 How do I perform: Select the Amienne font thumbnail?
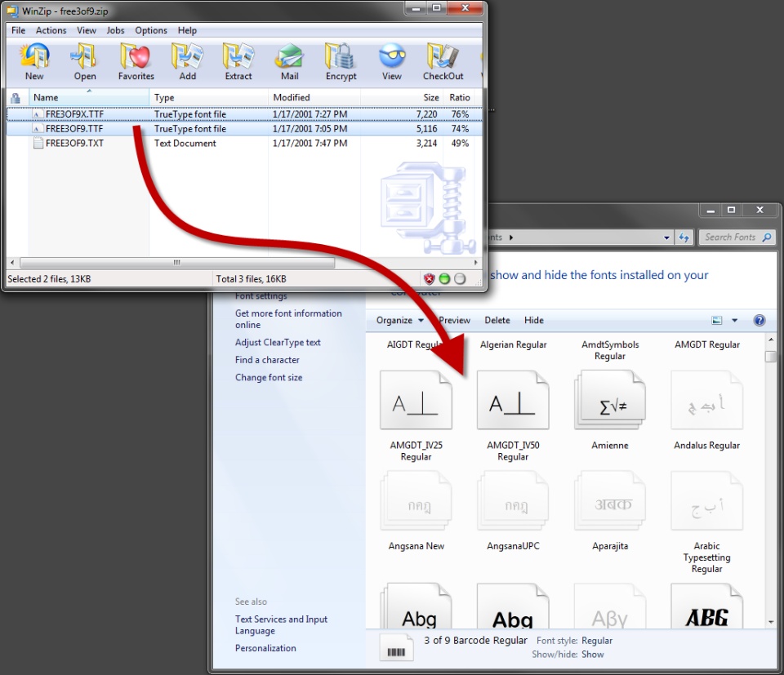(610, 400)
